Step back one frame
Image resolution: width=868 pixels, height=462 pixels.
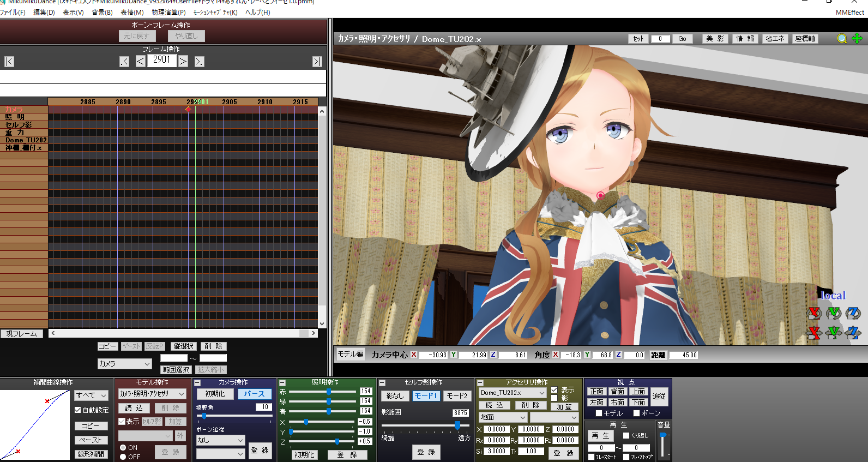tap(140, 62)
